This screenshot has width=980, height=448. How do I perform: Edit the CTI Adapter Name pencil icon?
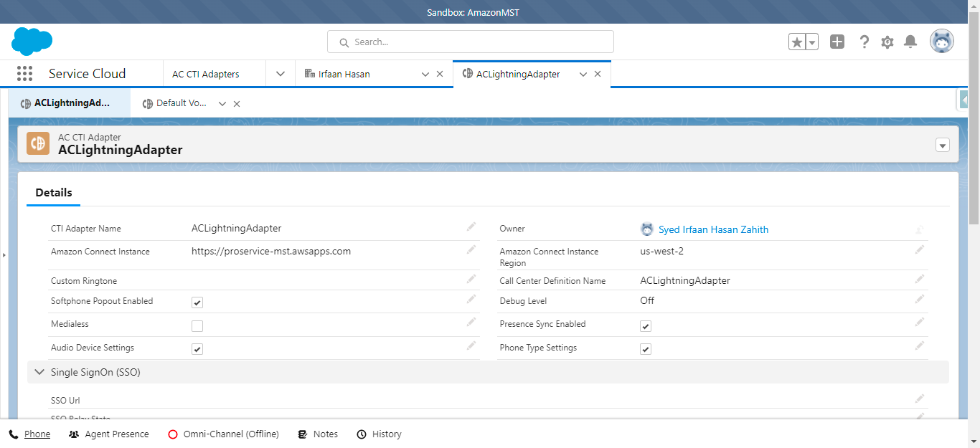[471, 227]
